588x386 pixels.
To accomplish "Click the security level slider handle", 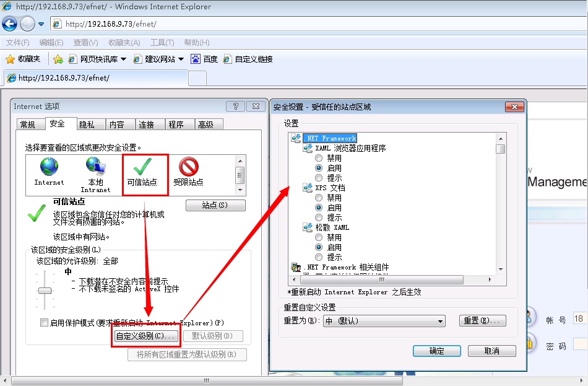I will coord(45,290).
